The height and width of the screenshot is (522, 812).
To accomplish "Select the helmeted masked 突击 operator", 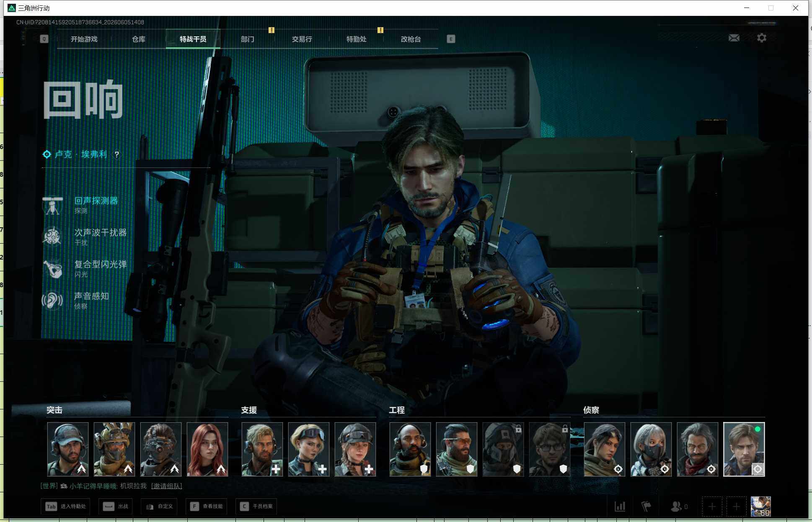I will (114, 449).
